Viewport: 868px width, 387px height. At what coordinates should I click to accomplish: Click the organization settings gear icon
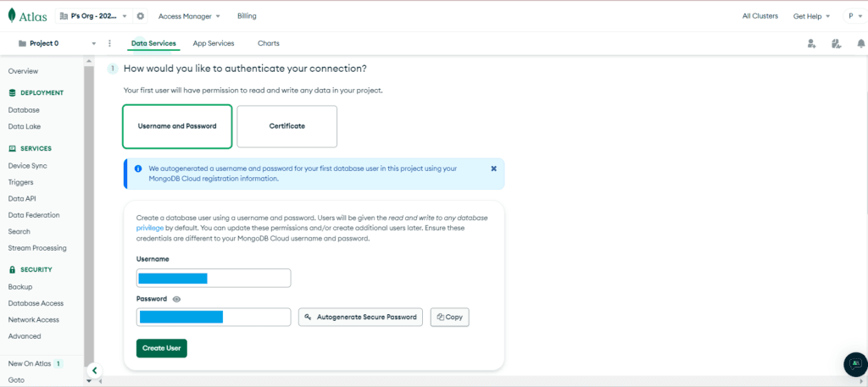point(140,16)
